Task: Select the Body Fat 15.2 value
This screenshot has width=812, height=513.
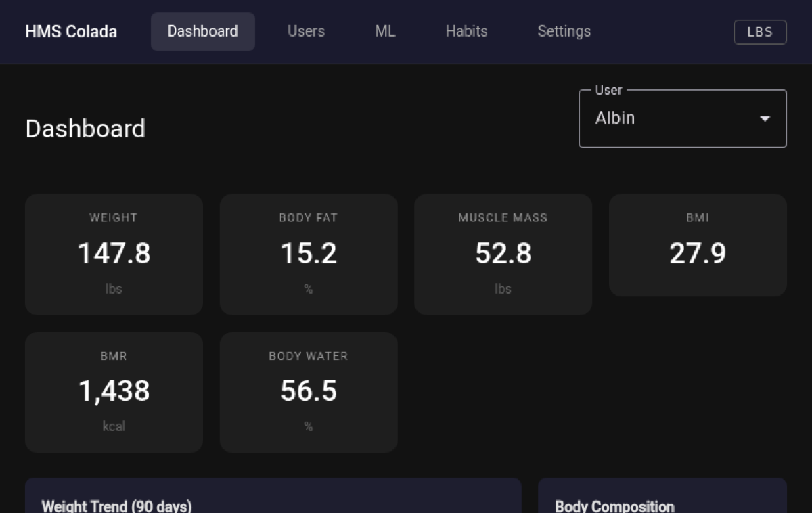Action: [x=309, y=254]
